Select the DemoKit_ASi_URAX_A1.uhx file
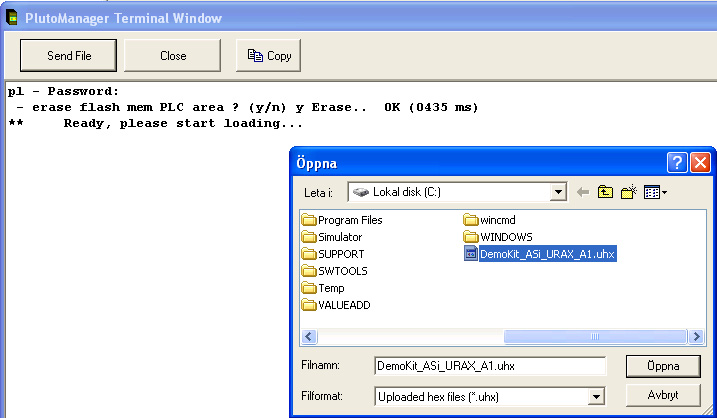717x418 pixels. click(x=540, y=254)
